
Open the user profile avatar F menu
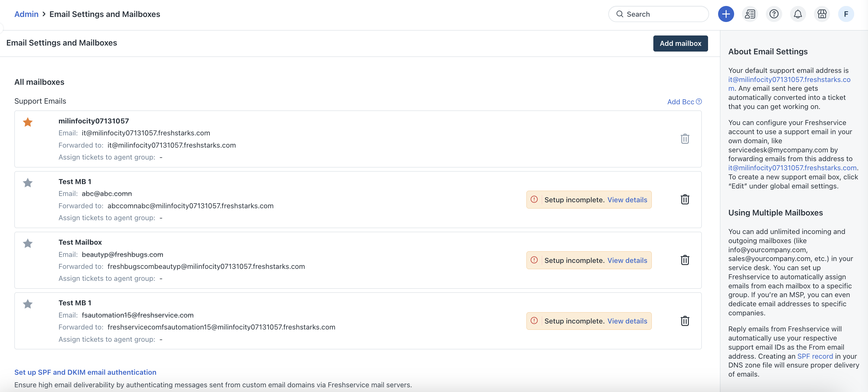(x=845, y=14)
